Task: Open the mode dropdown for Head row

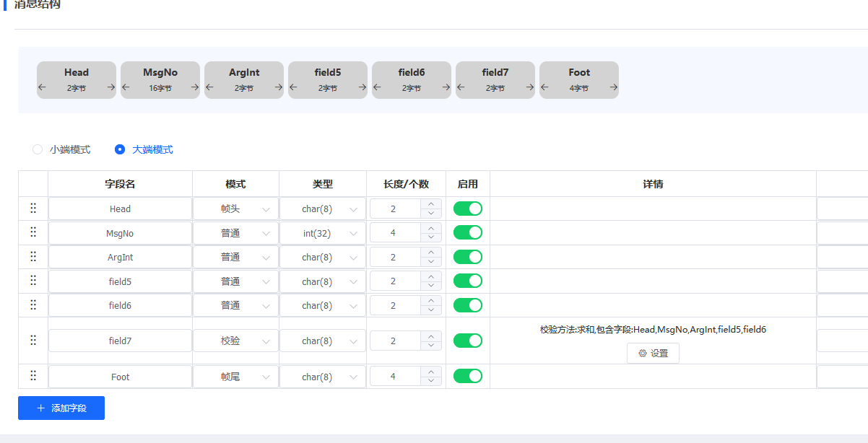Action: coord(235,209)
